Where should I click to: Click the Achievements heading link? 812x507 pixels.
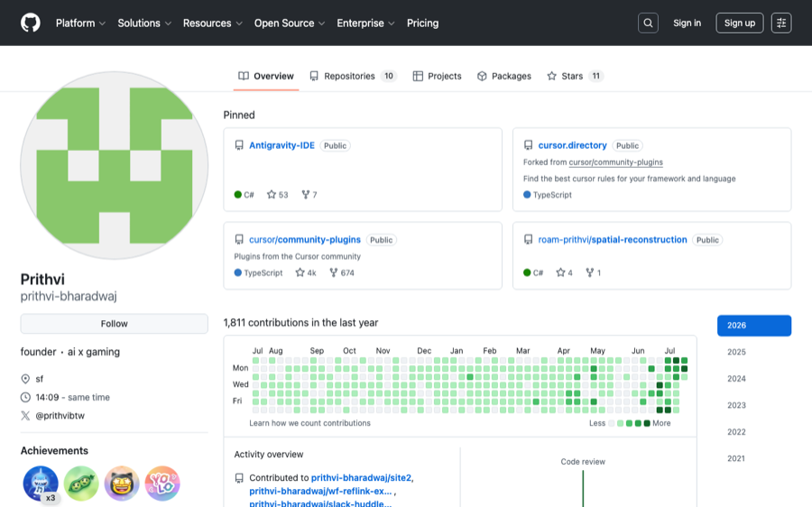[54, 450]
